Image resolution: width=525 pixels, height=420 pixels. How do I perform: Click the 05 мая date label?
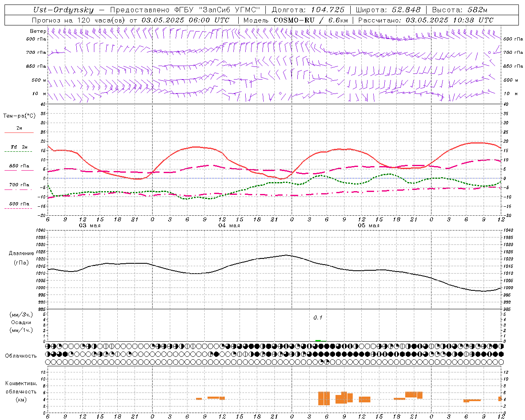pyautogui.click(x=368, y=226)
